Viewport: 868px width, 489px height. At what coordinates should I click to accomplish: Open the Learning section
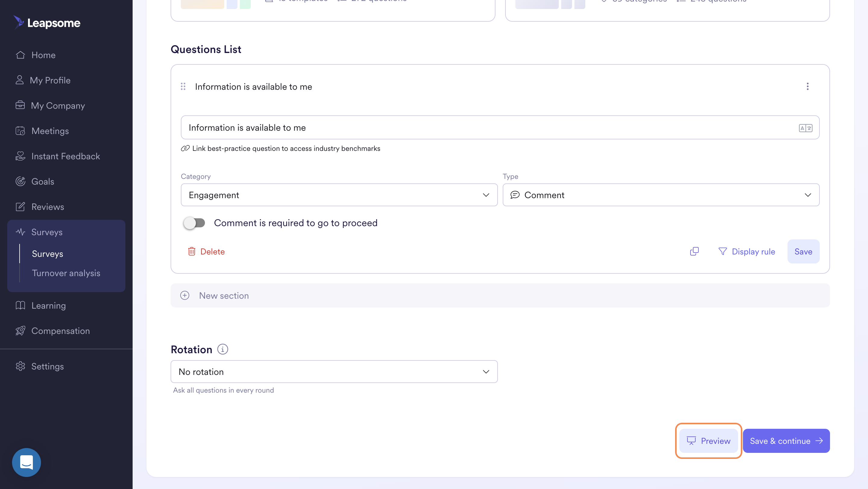coord(49,305)
